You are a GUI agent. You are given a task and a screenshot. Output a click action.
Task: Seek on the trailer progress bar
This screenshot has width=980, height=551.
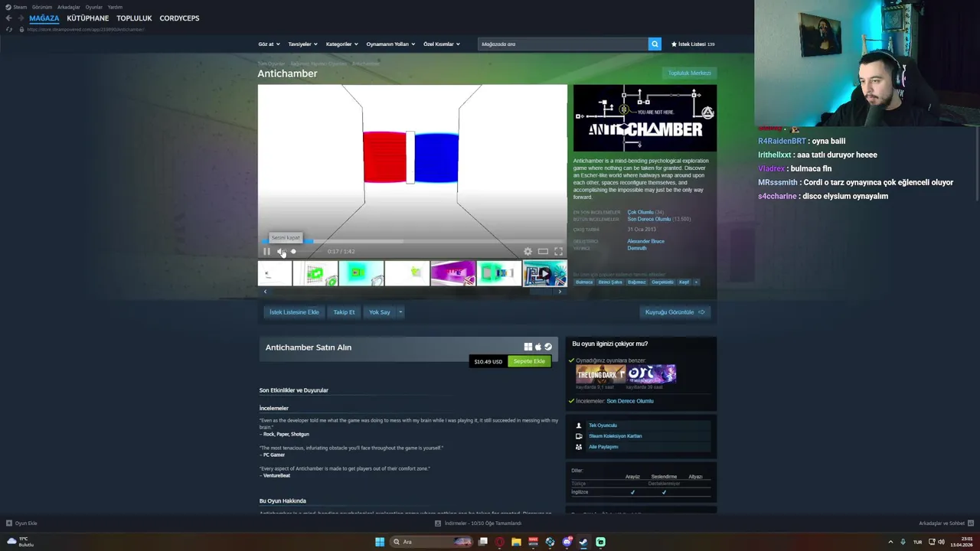(412, 241)
